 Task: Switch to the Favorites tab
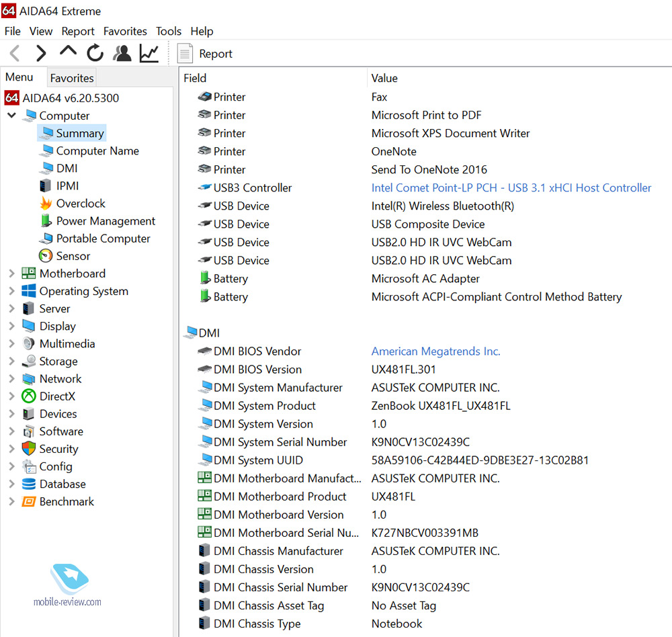72,78
